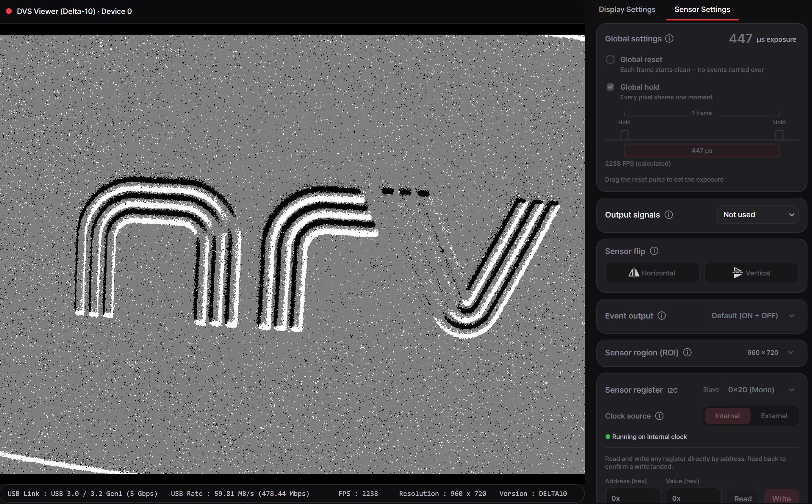This screenshot has width=812, height=504.
Task: Expand the Sensor region 960 × 720 dropdown
Action: (770, 353)
